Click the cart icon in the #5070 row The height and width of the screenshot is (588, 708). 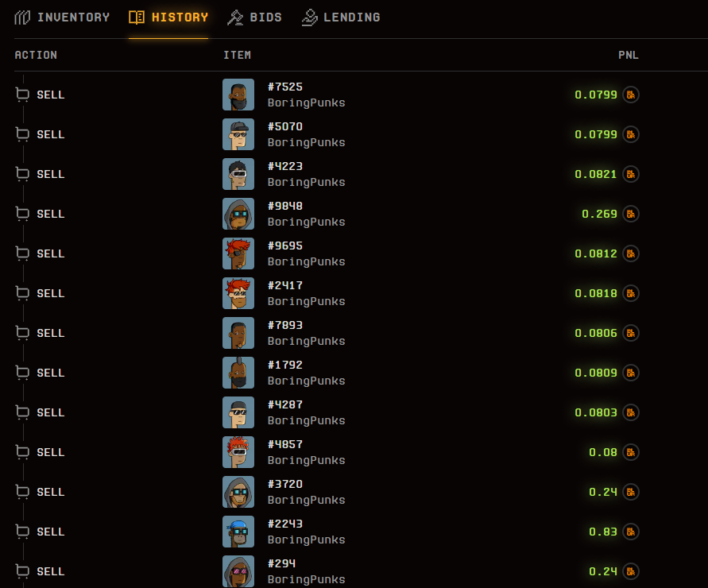(22, 134)
